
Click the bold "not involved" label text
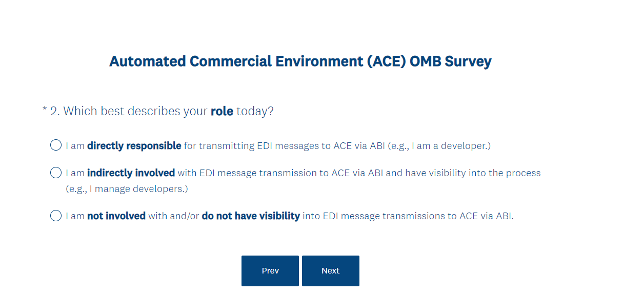coord(116,216)
